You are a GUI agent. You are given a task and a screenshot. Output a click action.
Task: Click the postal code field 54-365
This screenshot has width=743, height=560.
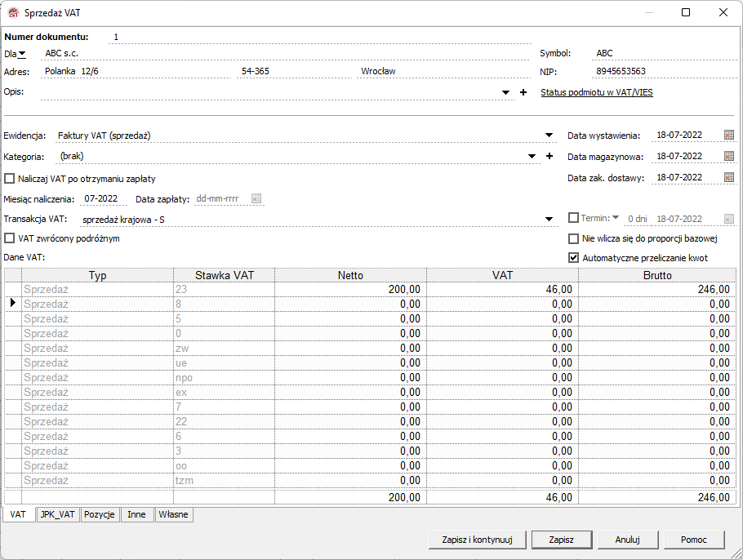(294, 71)
